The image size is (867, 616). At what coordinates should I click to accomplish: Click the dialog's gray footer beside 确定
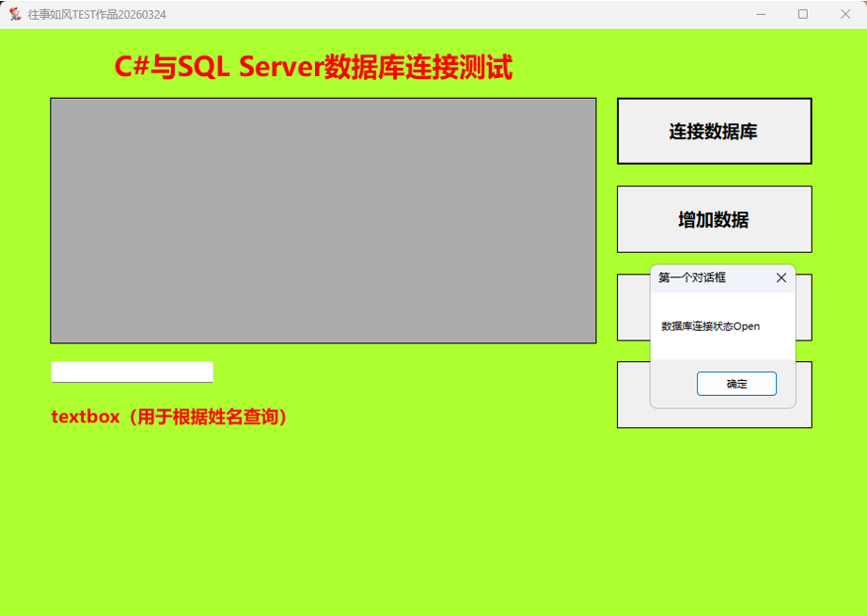(x=672, y=384)
